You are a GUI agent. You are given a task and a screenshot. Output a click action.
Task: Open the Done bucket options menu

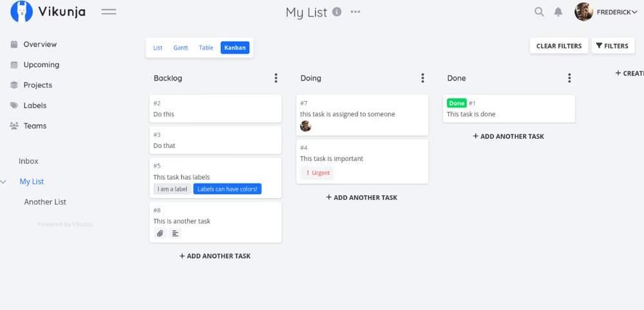[569, 78]
